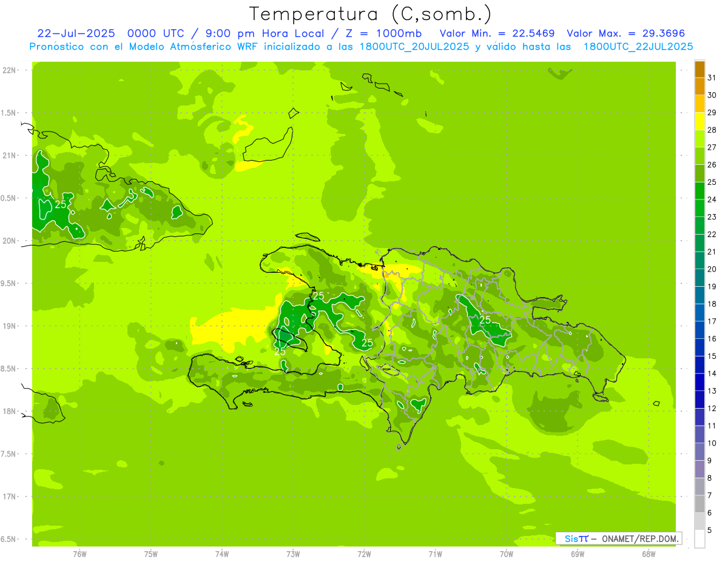Click the '70W' longitude label

click(507, 554)
